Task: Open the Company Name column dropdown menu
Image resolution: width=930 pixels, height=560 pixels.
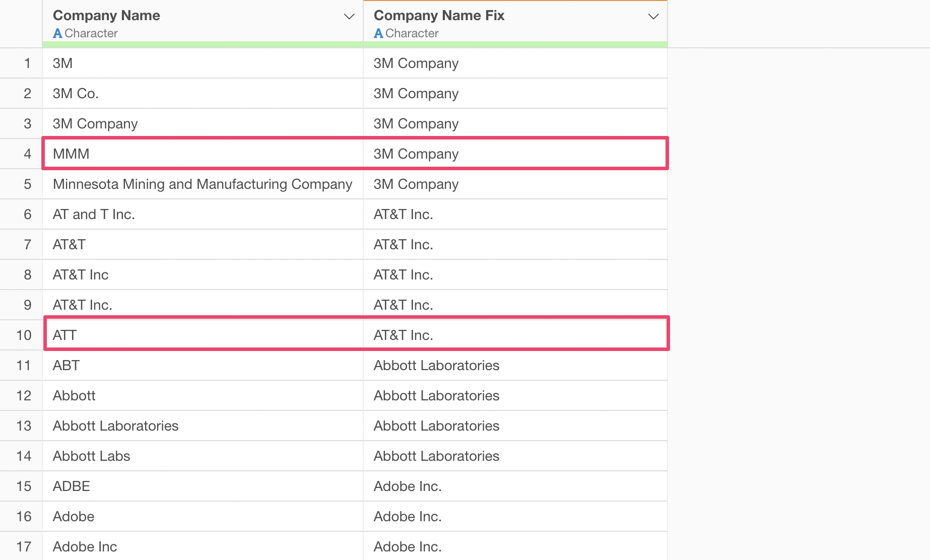Action: click(x=349, y=17)
